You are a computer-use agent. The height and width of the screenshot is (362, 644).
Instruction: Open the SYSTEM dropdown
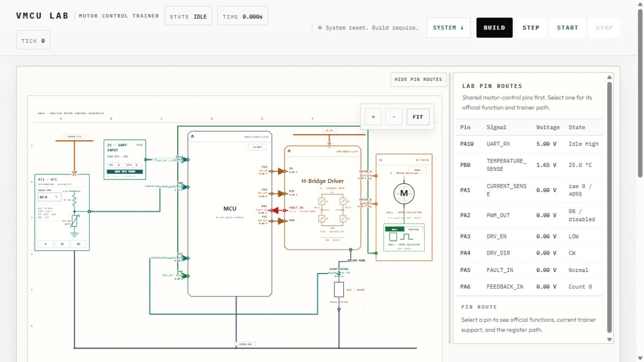[449, 27]
